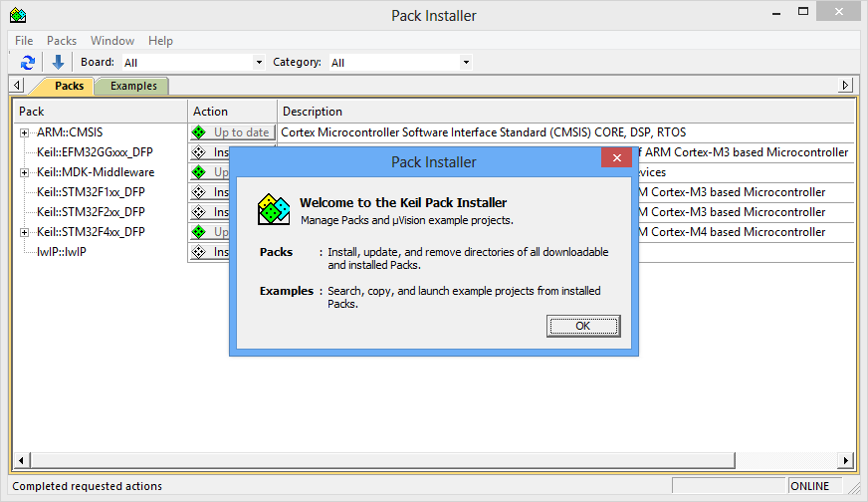Viewport: 868px width, 502px height.
Task: Click the Action column header
Action: coord(233,112)
